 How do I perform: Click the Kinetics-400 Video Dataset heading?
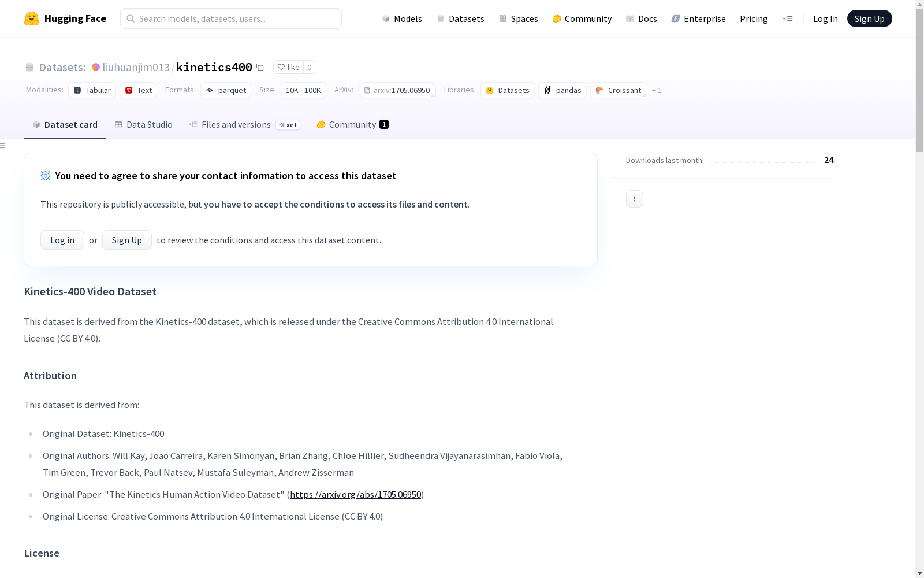click(x=90, y=292)
